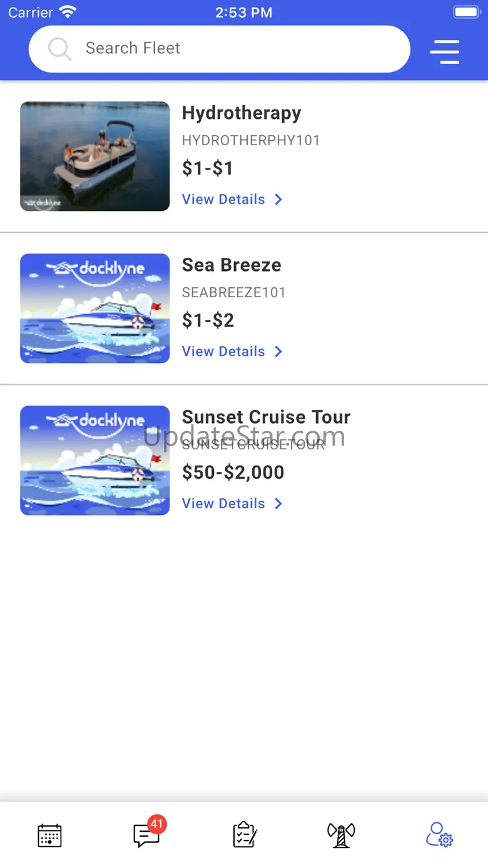Tap the Sunset Cruise Tour image
The width and height of the screenshot is (488, 868).
(x=95, y=461)
